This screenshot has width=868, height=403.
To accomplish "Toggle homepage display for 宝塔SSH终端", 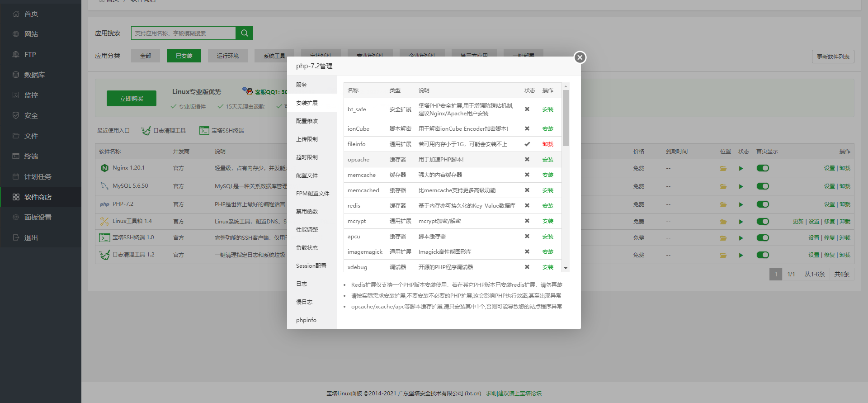I will coord(763,238).
